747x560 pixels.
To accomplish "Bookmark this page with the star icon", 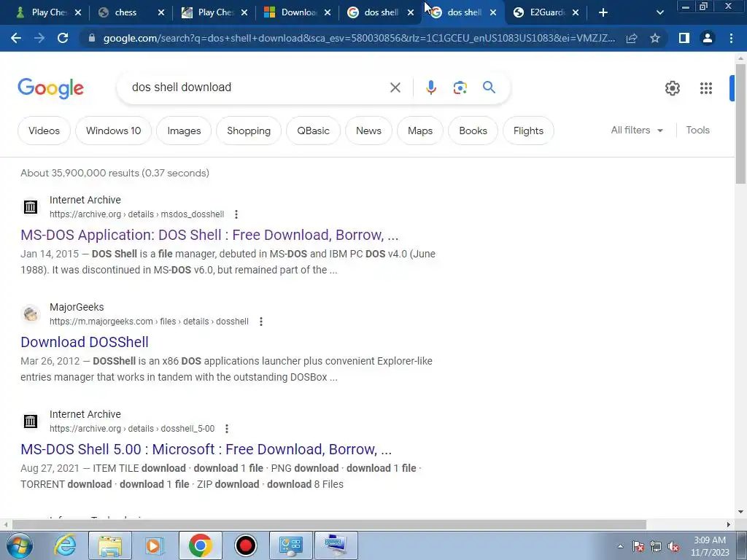I will (x=655, y=38).
